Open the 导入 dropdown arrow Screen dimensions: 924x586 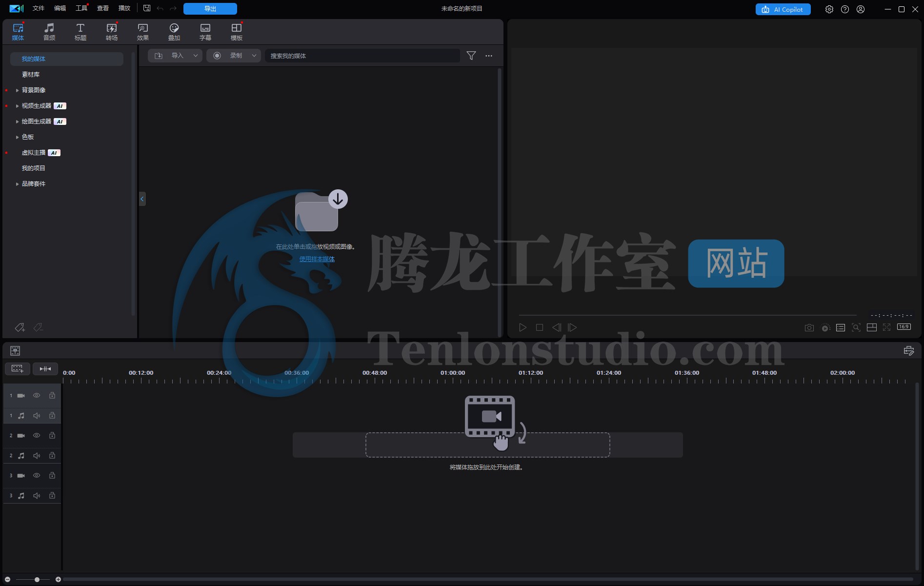coord(196,56)
